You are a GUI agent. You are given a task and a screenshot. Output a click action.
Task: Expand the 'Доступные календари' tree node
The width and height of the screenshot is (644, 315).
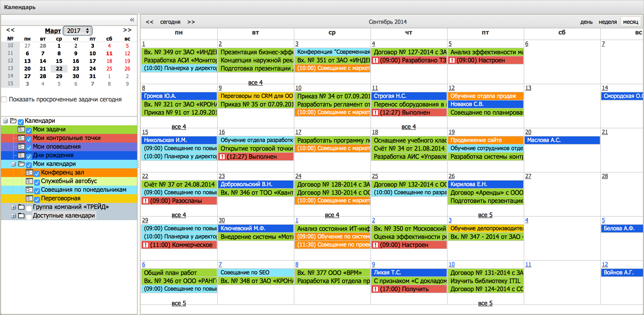pos(13,216)
